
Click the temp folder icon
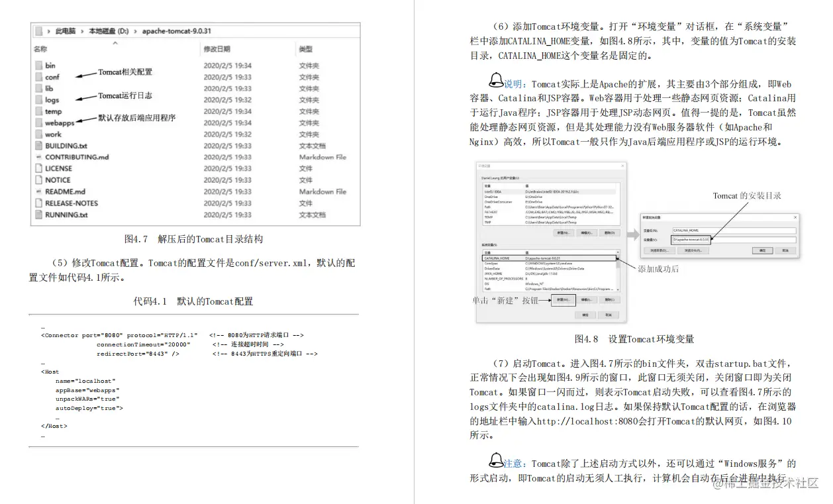coord(39,111)
